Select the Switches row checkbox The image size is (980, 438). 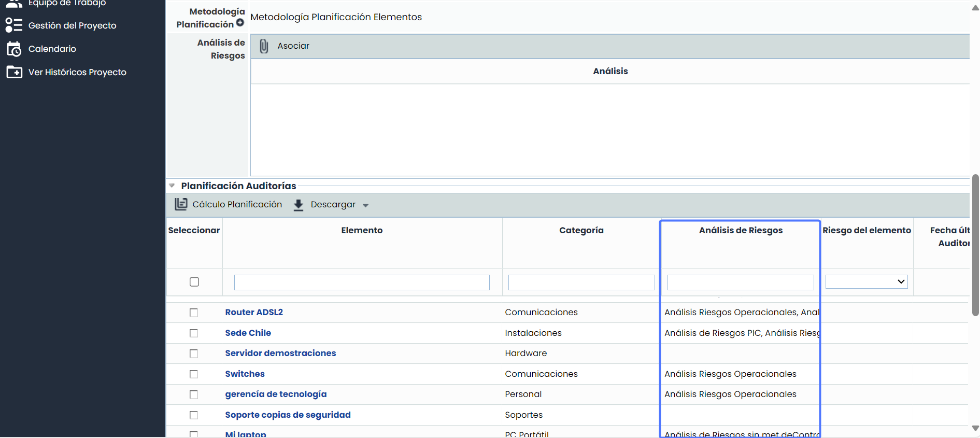point(194,374)
